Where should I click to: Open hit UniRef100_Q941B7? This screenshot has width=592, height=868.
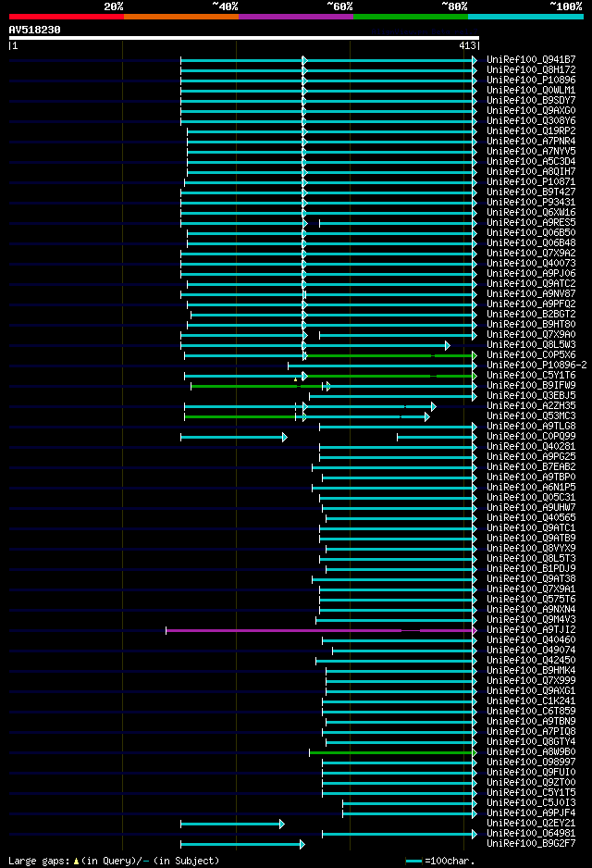point(531,59)
